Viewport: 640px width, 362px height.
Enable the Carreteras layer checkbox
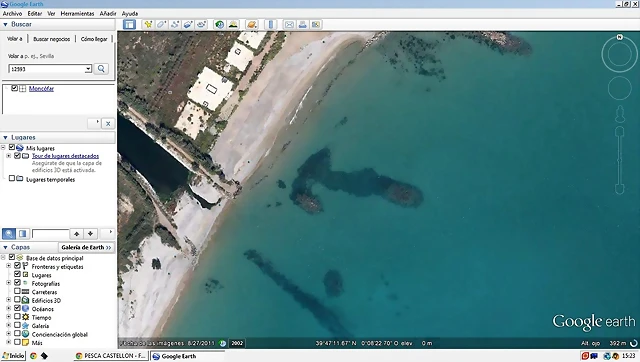[x=17, y=291]
